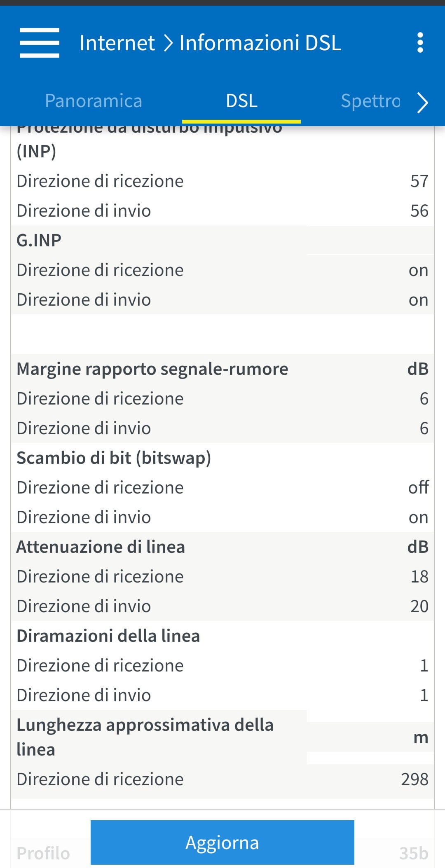Click "Informazioni DSL" in the header breadcrumb
The image size is (445, 868).
260,43
